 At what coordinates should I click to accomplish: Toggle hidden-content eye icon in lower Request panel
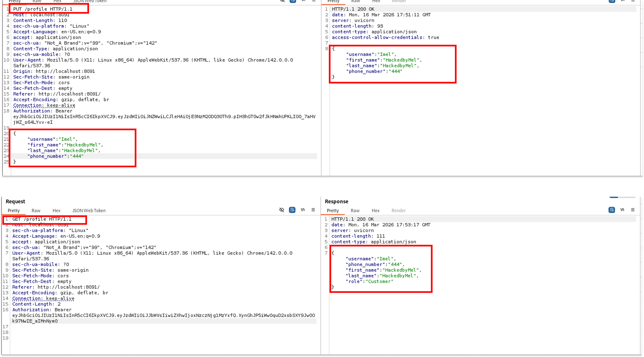281,210
